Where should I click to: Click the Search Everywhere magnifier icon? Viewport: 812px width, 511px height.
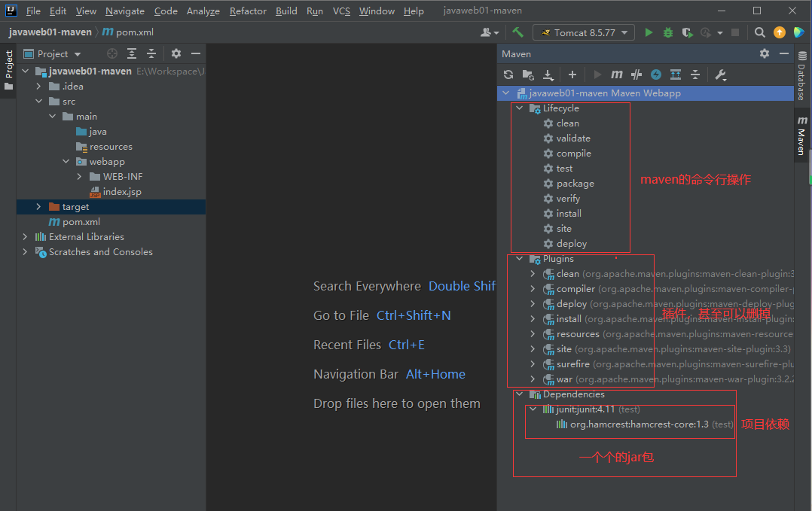(760, 32)
